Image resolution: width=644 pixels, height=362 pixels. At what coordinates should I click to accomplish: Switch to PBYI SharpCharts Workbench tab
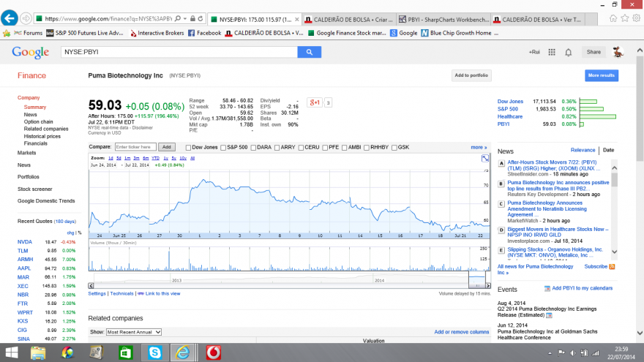pos(443,19)
